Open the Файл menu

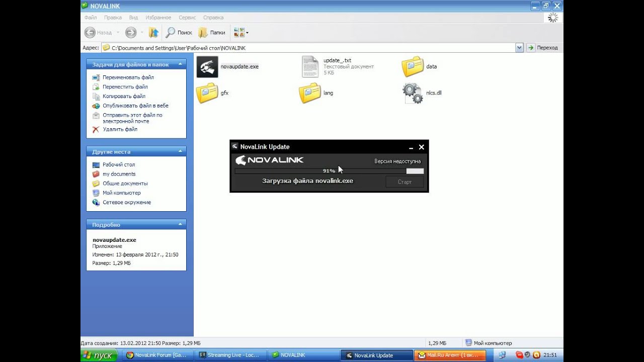[x=91, y=18]
